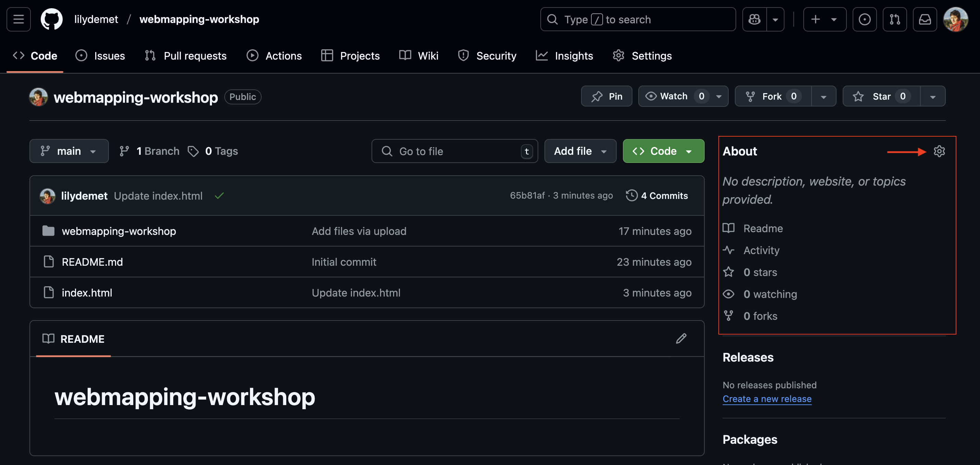Open the Watch notifications dropdown
The width and height of the screenshot is (980, 465).
(x=683, y=96)
